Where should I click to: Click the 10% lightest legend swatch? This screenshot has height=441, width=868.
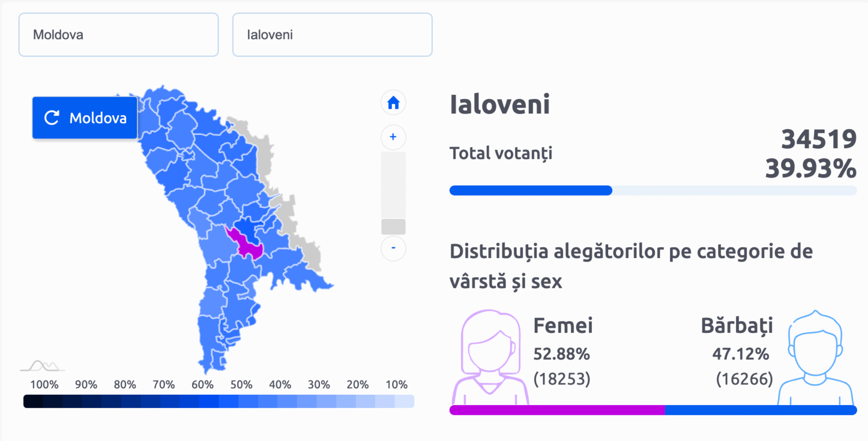pos(404,401)
